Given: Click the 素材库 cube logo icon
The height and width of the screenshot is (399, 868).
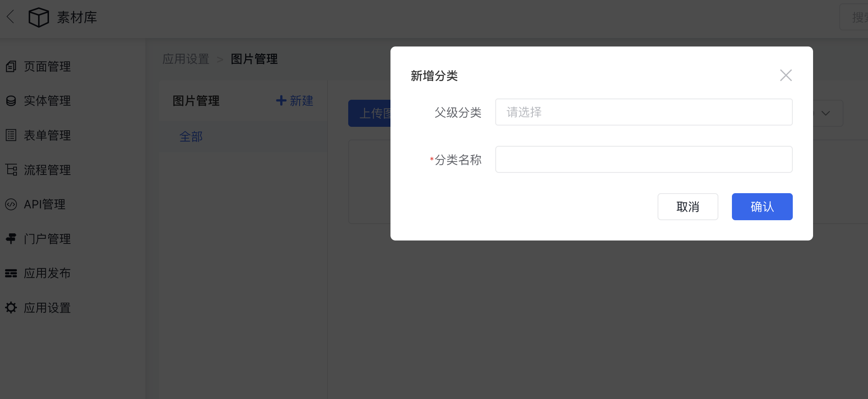Looking at the screenshot, I should pos(38,17).
